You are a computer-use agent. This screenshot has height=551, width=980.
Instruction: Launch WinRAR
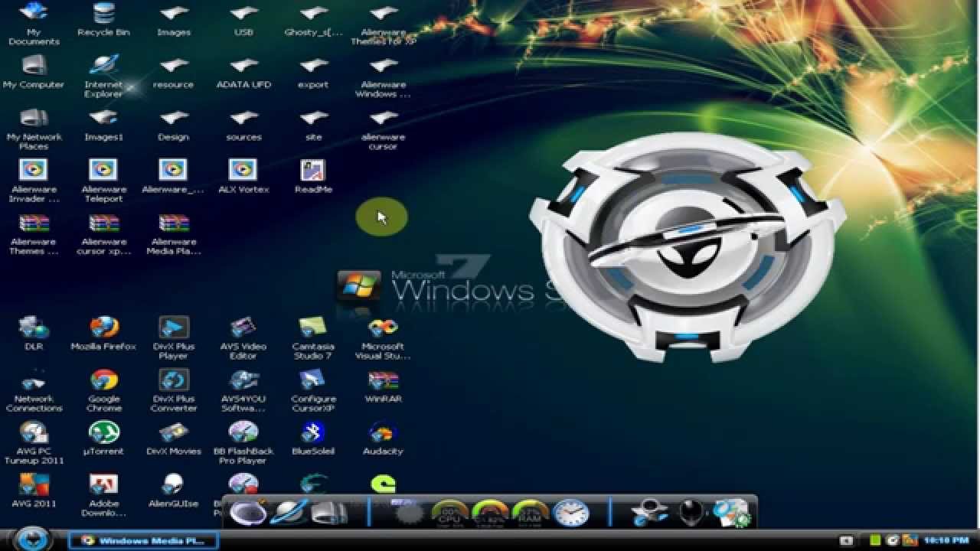(x=383, y=386)
